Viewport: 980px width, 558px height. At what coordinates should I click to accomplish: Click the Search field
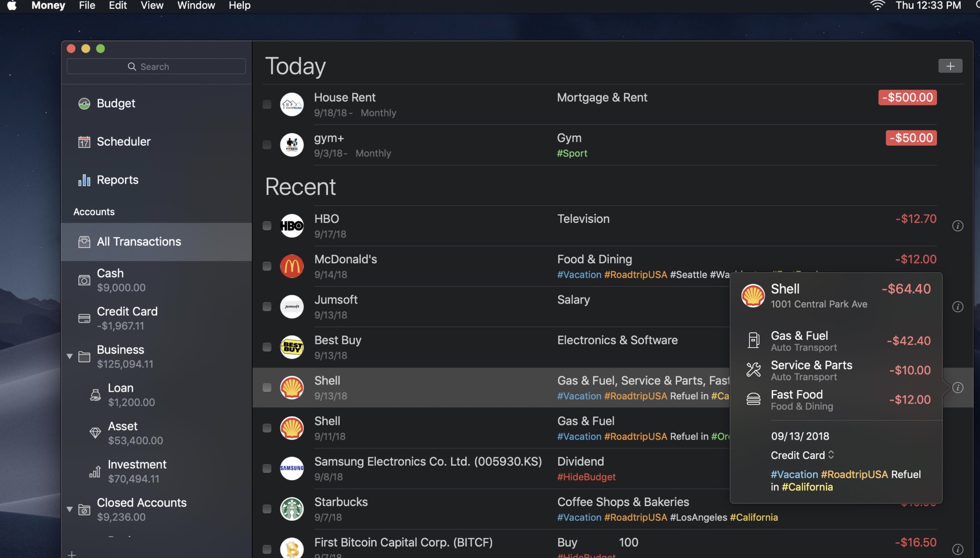(x=156, y=67)
